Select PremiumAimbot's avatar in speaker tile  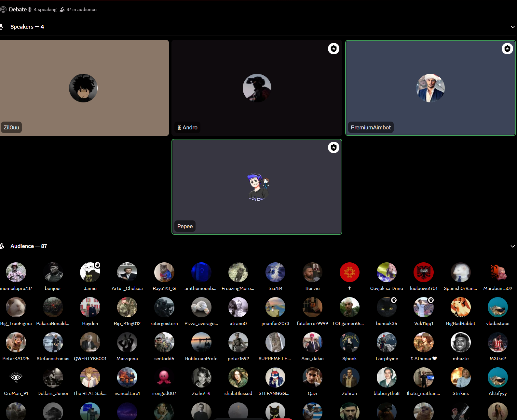(430, 88)
